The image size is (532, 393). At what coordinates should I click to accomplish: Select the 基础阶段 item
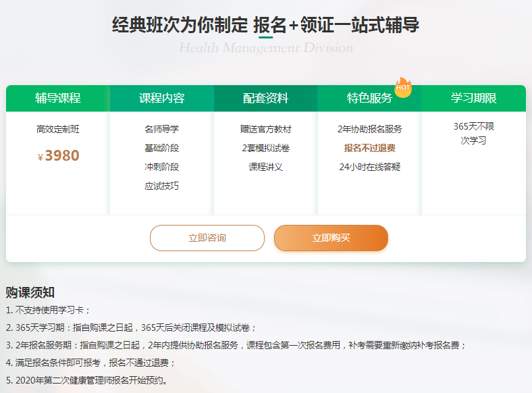(x=162, y=148)
